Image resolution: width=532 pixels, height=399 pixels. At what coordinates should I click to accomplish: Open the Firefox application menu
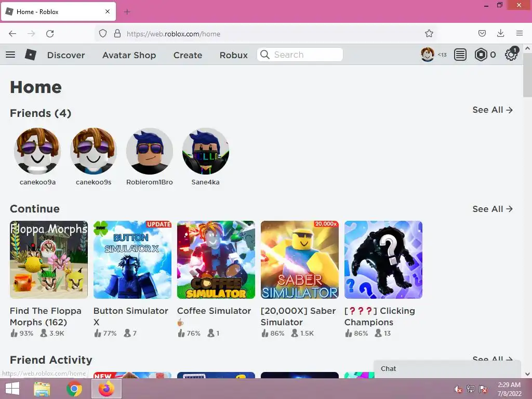[520, 33]
